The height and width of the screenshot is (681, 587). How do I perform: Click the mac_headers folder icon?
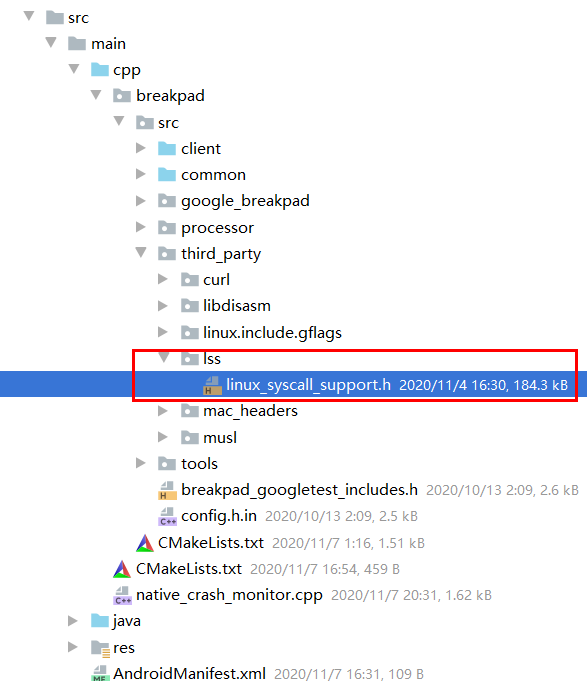coord(190,411)
